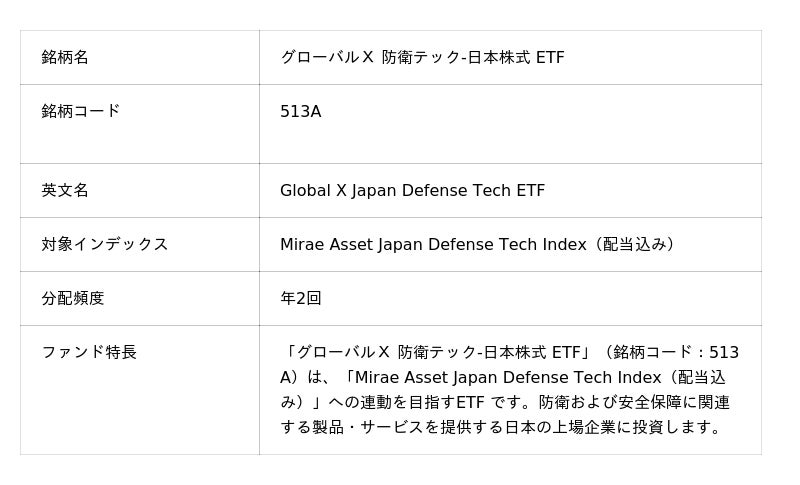This screenshot has width=800, height=485.
Task: Click the last description line ending 投資します。
Action: [x=501, y=427]
